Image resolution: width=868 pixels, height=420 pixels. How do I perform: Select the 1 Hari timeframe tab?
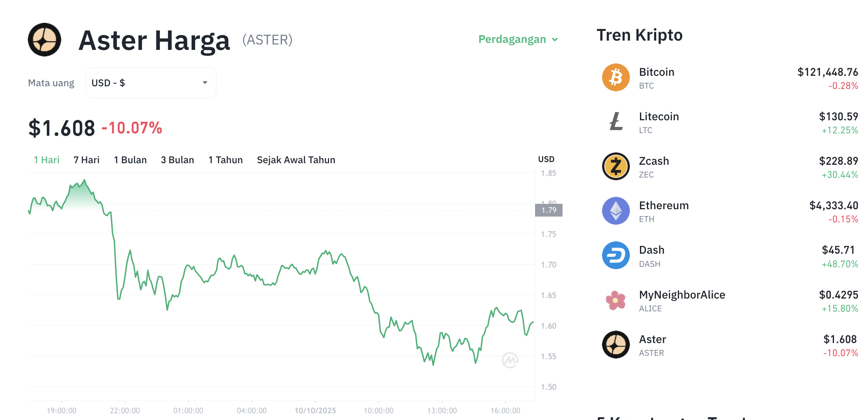click(x=46, y=160)
